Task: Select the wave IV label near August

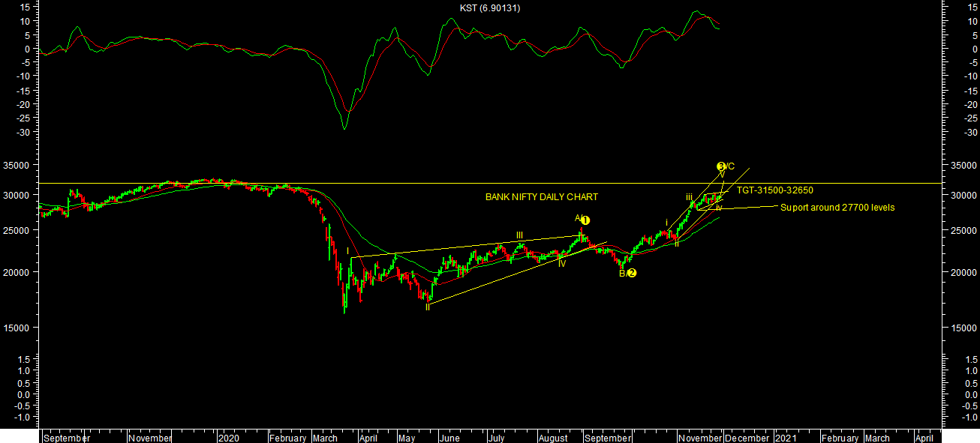Action: [561, 263]
